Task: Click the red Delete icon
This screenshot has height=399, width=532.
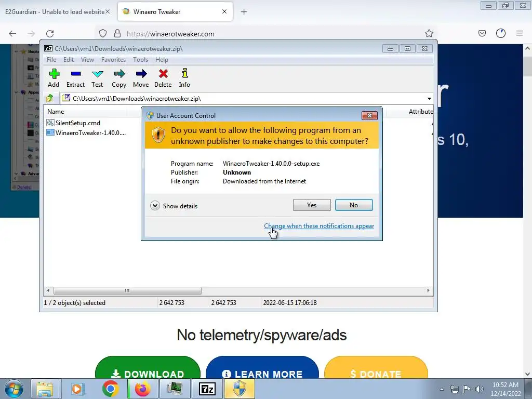Action: coord(163,78)
